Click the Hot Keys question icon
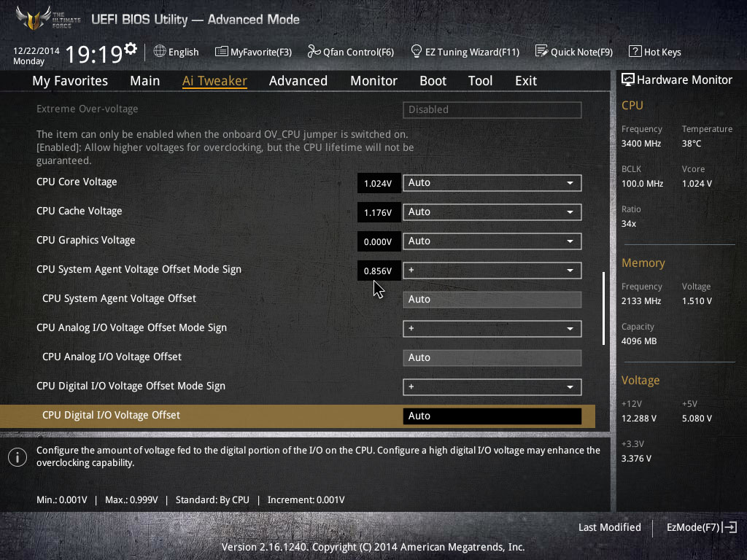This screenshot has height=560, width=747. [x=635, y=52]
